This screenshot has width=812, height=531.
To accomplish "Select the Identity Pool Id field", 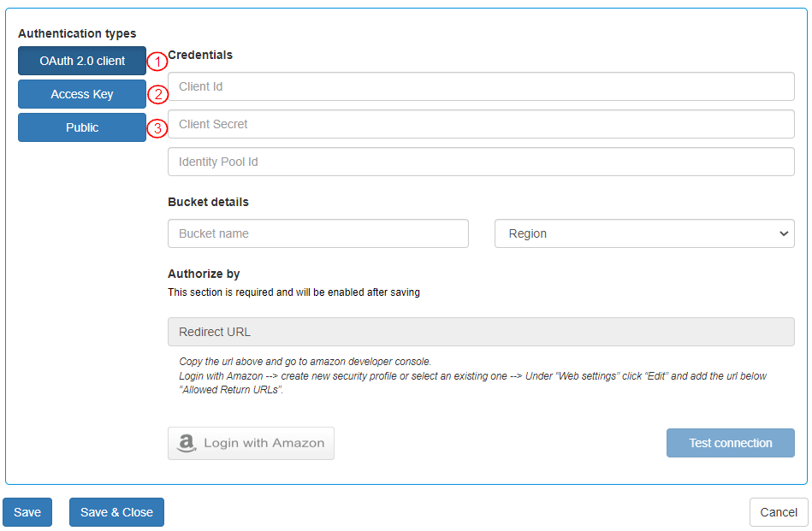I will click(x=481, y=161).
